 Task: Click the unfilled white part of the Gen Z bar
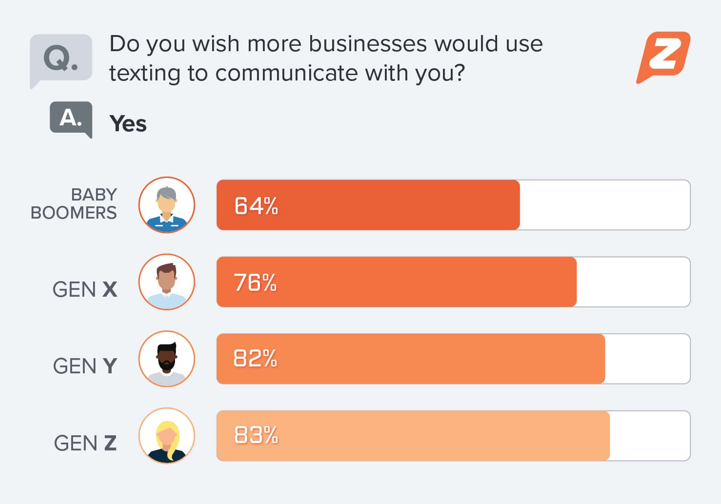(649, 436)
